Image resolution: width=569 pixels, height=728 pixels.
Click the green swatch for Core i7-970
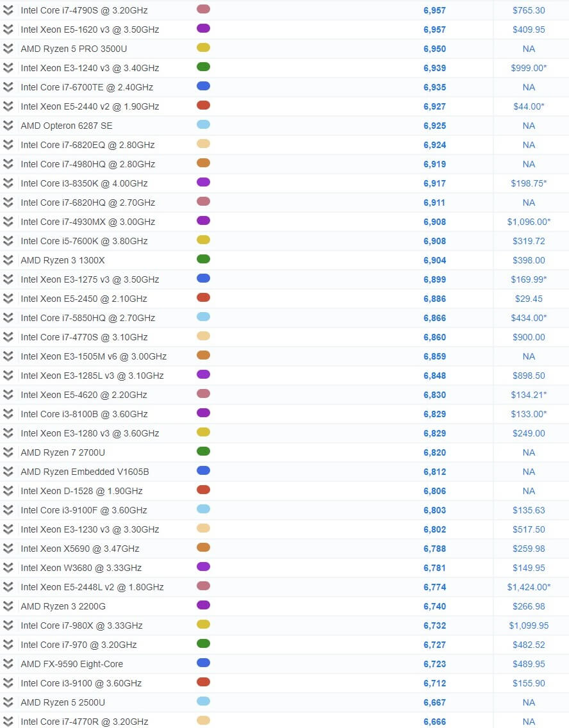pos(203,644)
